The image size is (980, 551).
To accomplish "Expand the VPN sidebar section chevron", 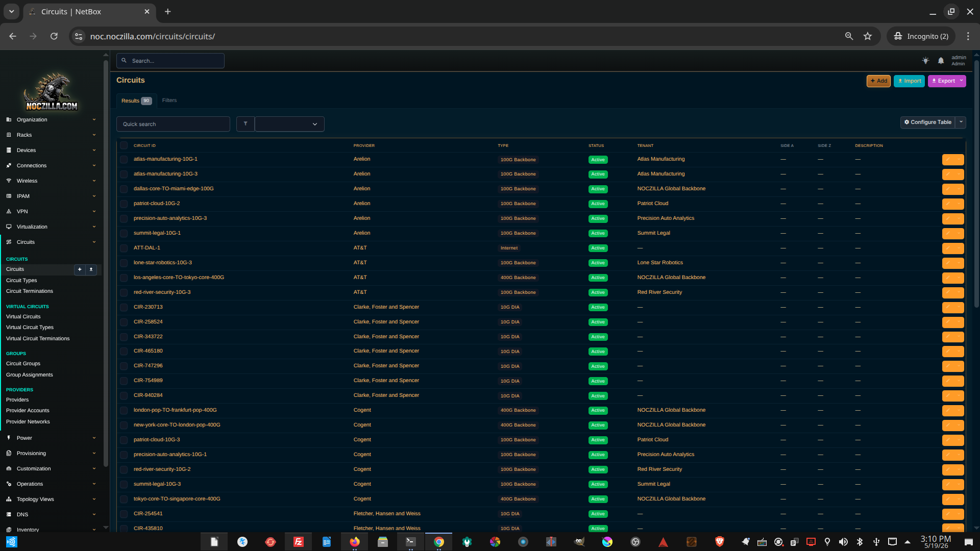I will (94, 212).
